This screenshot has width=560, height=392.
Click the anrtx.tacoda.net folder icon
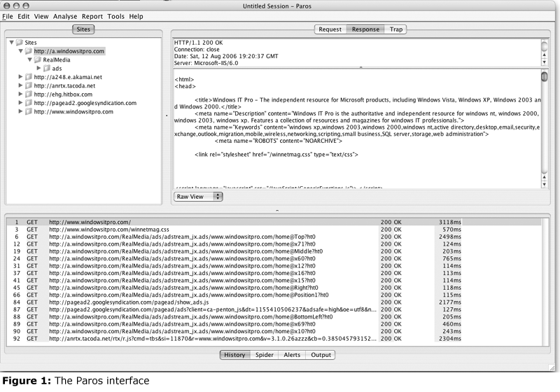click(29, 85)
